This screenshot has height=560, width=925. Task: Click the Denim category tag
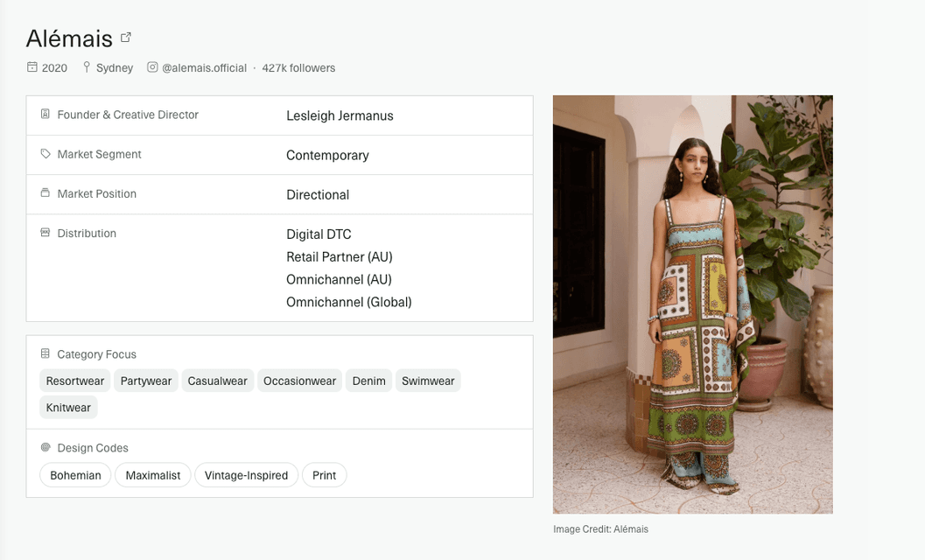pyautogui.click(x=368, y=381)
